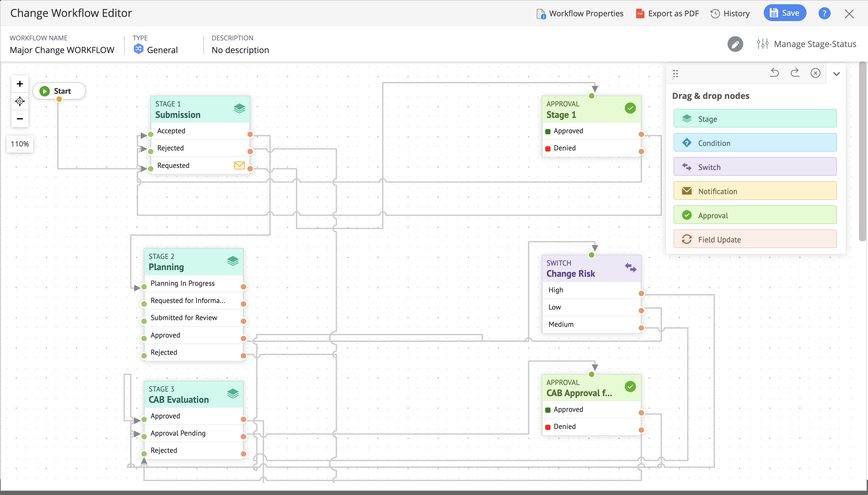Click the center canvas crosshair icon
Viewport: 868px width, 495px height.
20,101
